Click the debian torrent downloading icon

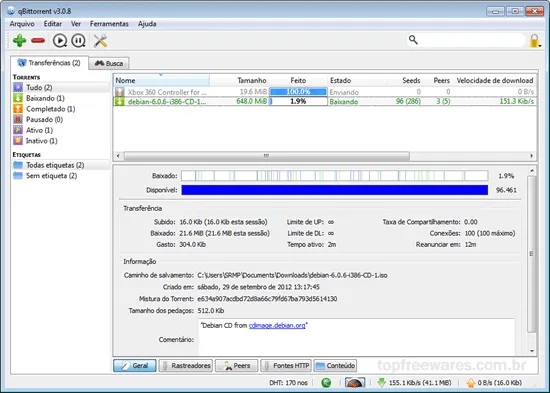pos(120,101)
